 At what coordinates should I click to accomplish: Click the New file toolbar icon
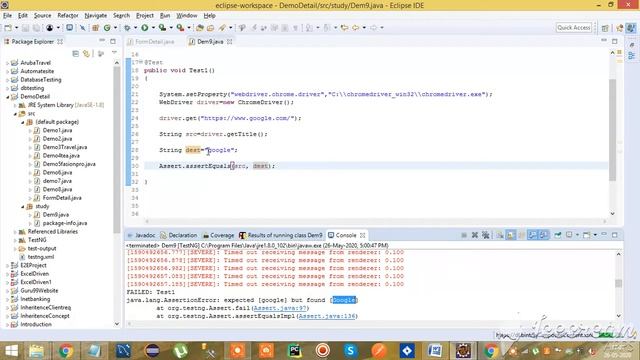8,28
